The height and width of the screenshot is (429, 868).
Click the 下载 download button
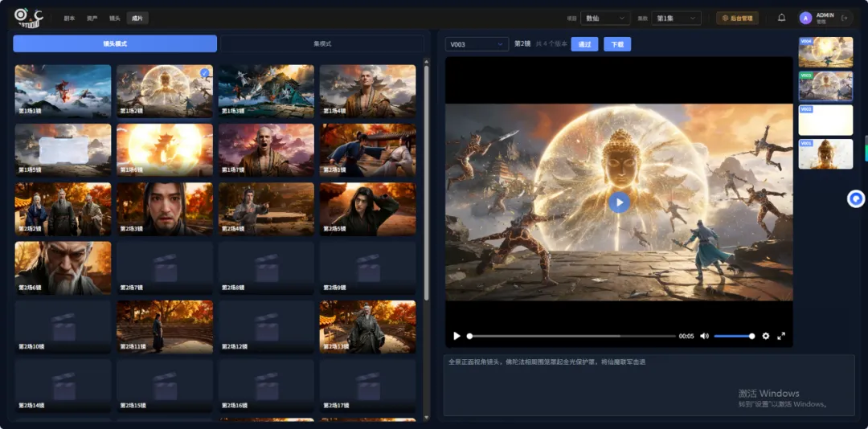pyautogui.click(x=617, y=44)
